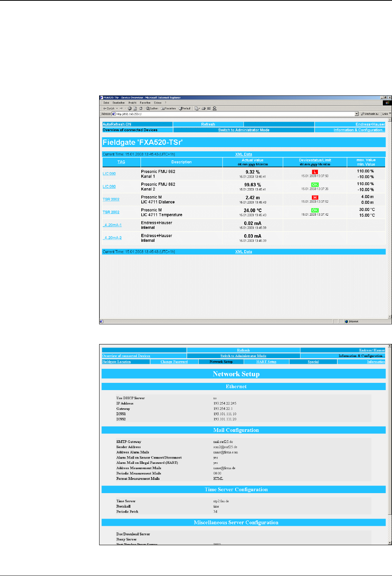Click the Suchen search toolbar button
Image resolution: width=392 pixels, height=576 pixels.
[x=152, y=108]
